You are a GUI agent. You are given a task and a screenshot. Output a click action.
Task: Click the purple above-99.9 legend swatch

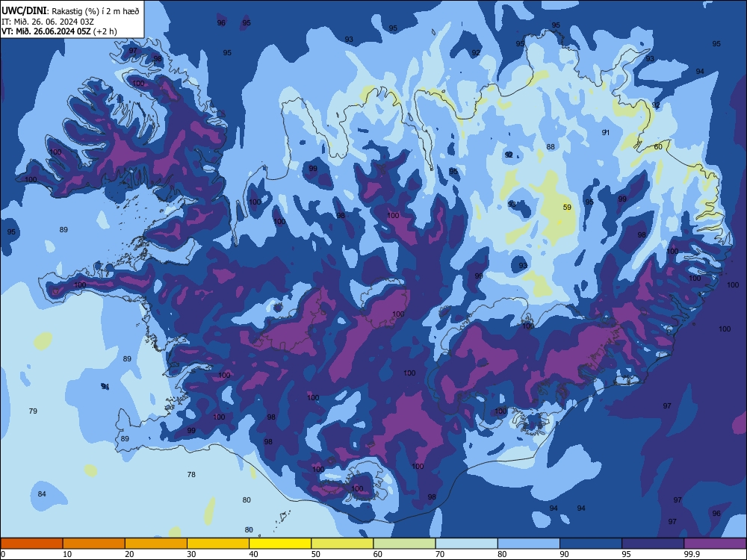click(x=715, y=544)
